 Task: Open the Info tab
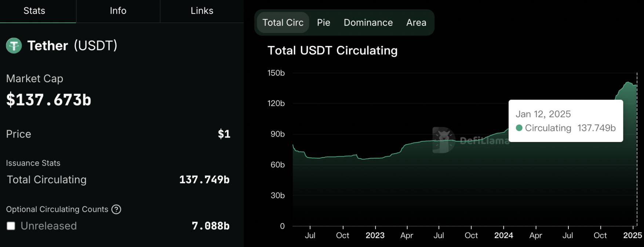pos(118,11)
